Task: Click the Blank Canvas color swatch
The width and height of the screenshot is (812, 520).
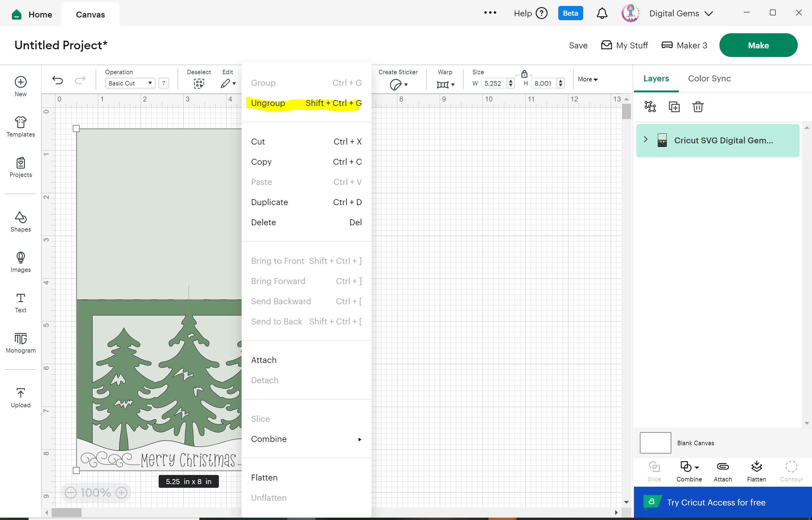Action: click(655, 443)
